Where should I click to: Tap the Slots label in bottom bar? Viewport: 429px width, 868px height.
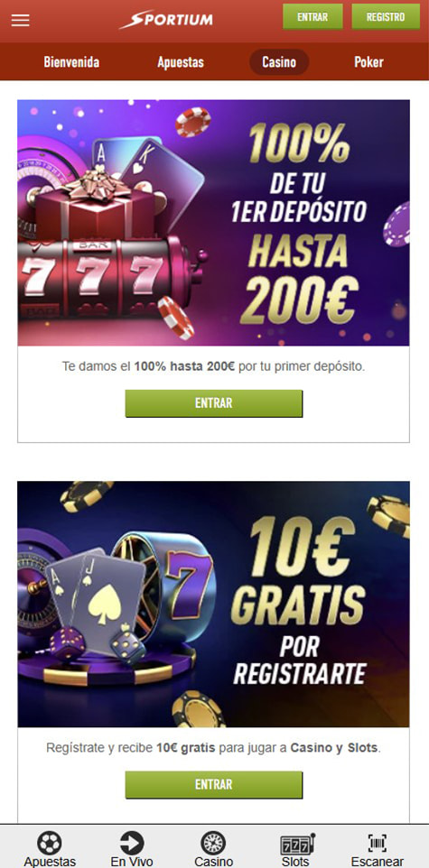[295, 862]
